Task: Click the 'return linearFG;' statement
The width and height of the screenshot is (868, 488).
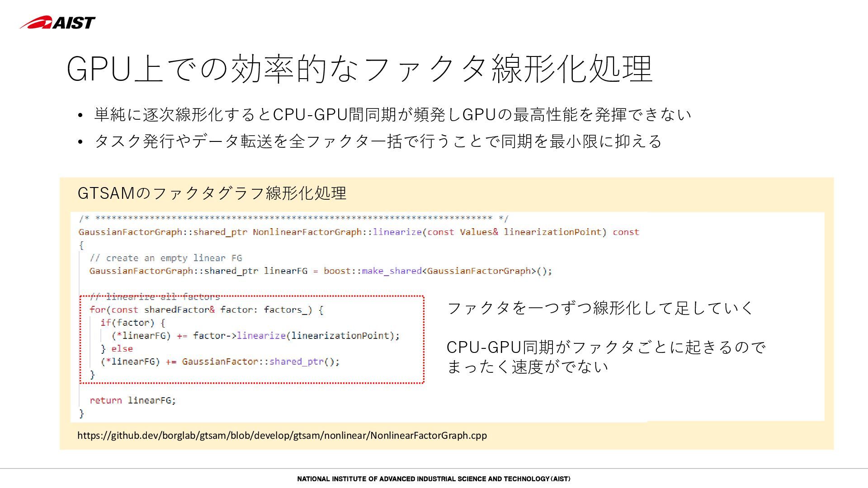Action: click(x=132, y=400)
